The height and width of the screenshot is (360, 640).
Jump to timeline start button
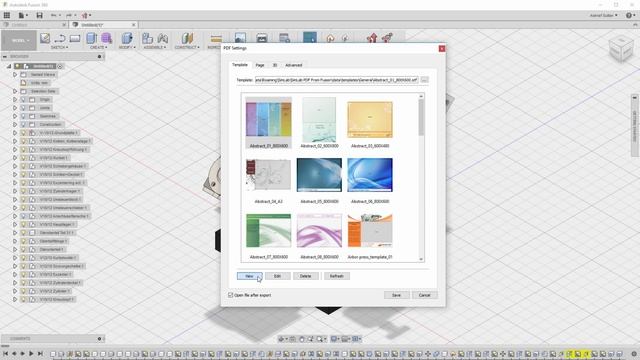(x=5, y=353)
